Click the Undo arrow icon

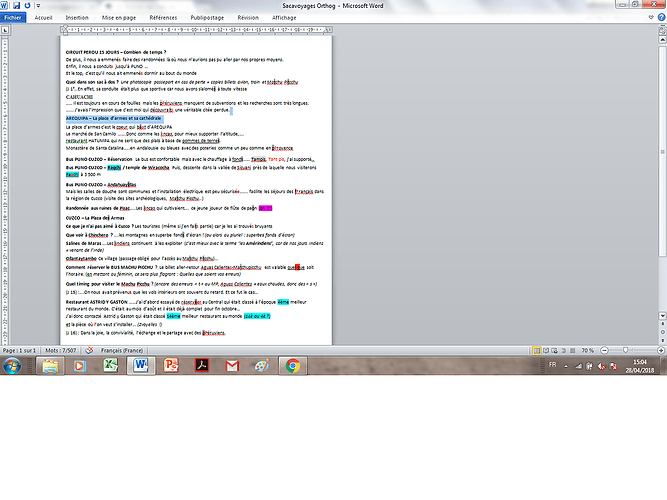[x=28, y=6]
